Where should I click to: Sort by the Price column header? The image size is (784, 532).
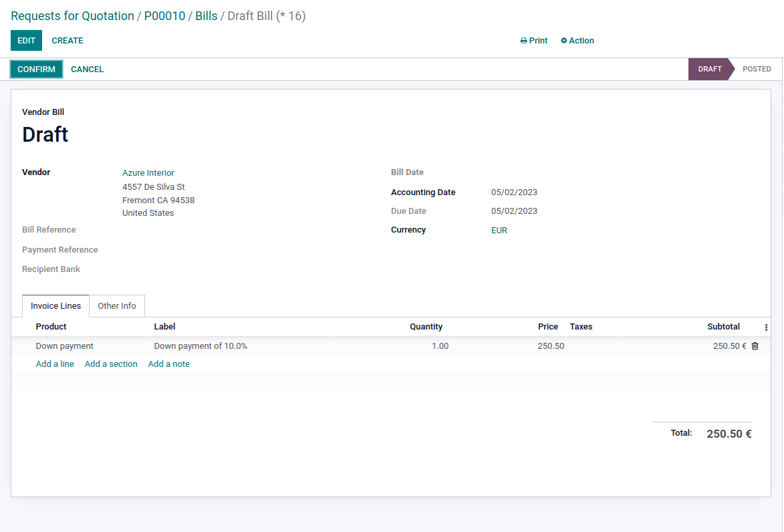tap(547, 327)
